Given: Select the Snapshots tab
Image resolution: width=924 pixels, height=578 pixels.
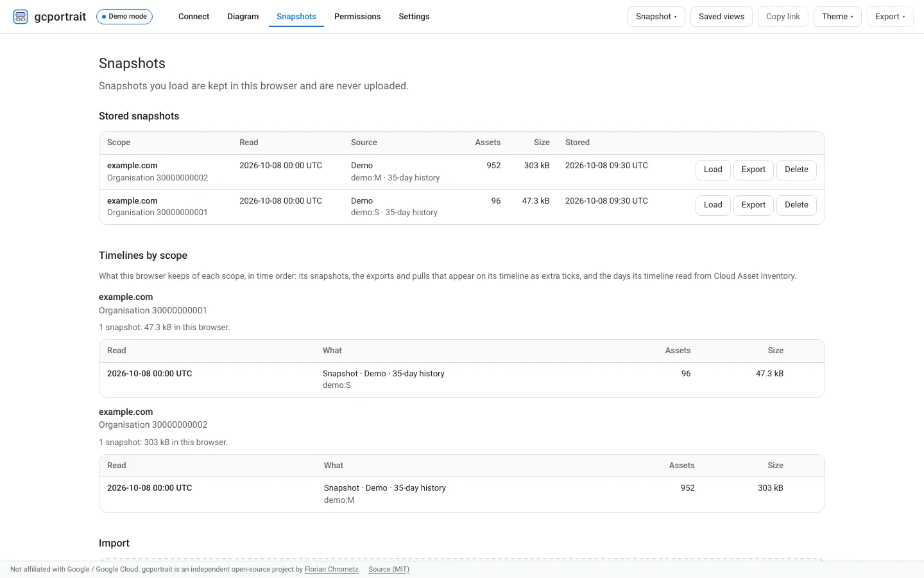Looking at the screenshot, I should click(296, 17).
